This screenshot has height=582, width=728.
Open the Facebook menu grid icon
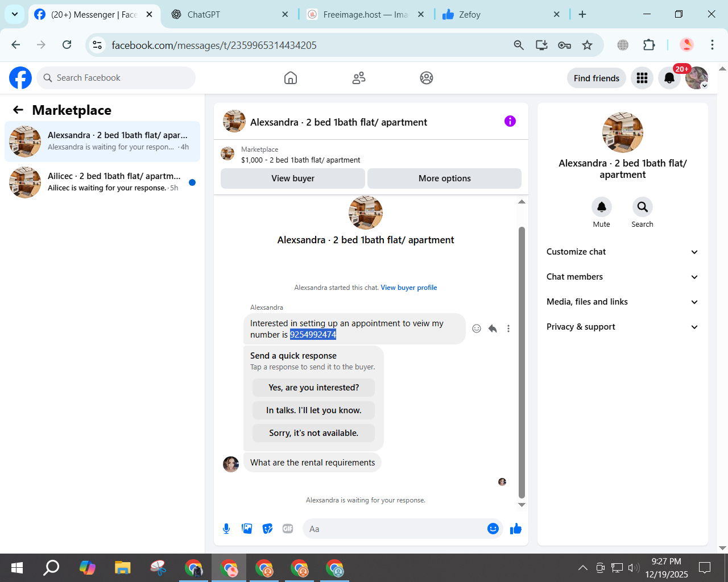[642, 78]
